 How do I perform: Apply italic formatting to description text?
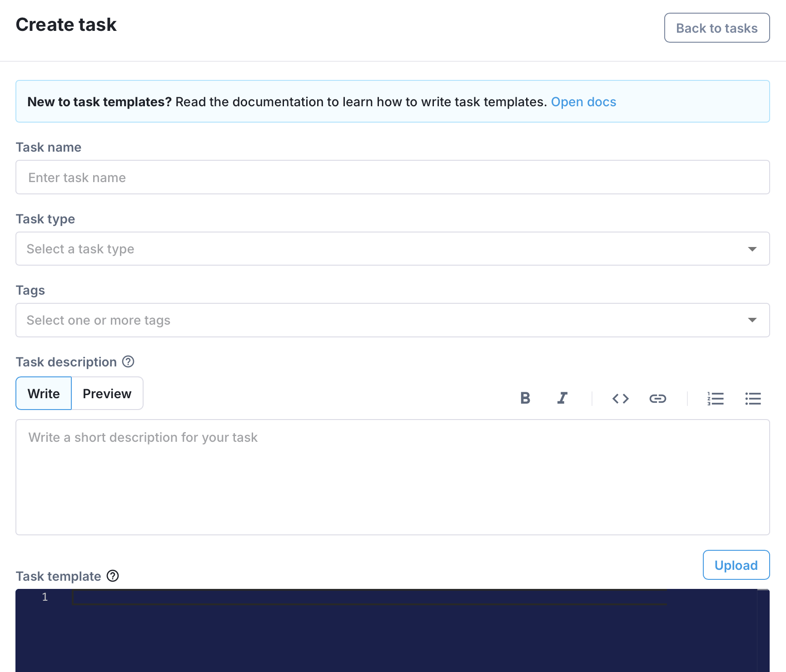coord(562,398)
